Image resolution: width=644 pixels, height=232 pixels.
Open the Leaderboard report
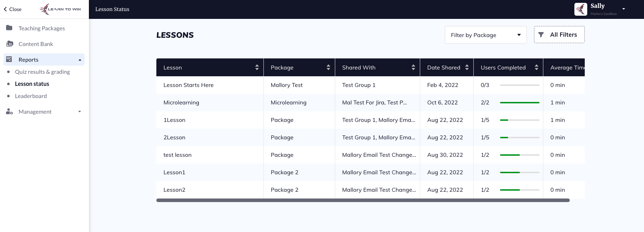click(x=31, y=96)
